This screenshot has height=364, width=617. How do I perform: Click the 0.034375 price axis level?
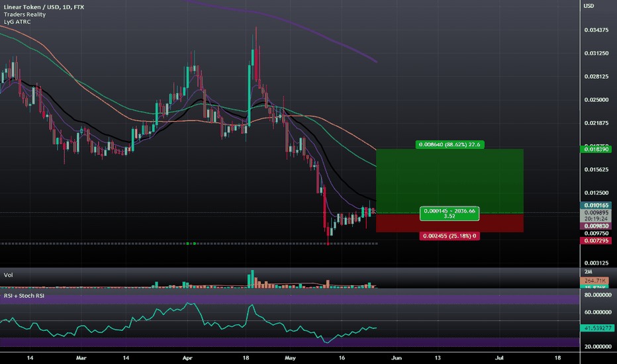[596, 30]
